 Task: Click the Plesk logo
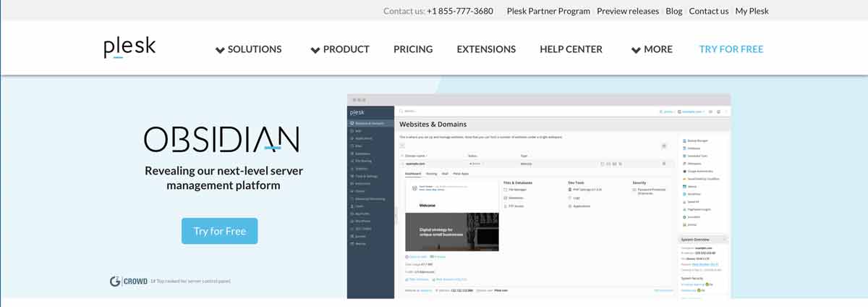(x=129, y=47)
